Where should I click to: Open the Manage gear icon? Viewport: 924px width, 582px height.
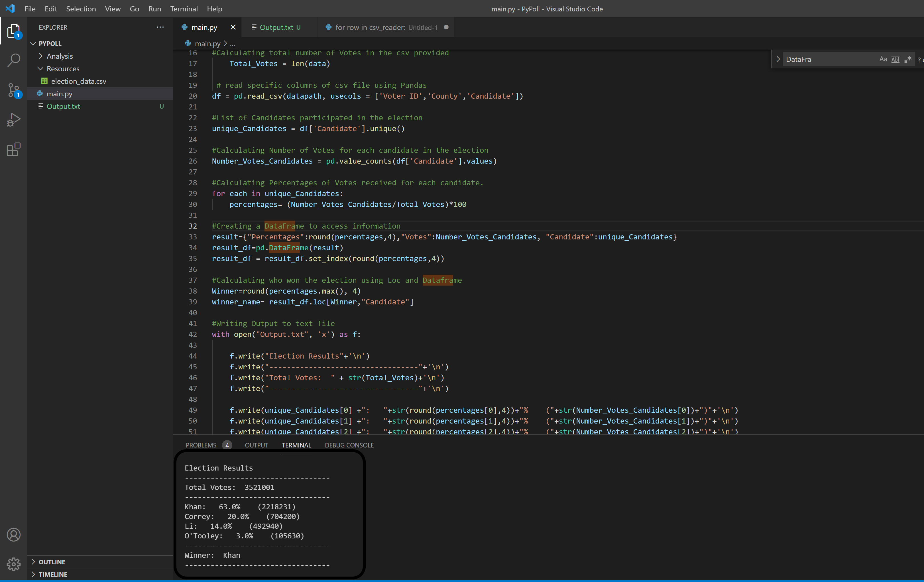coord(14,563)
